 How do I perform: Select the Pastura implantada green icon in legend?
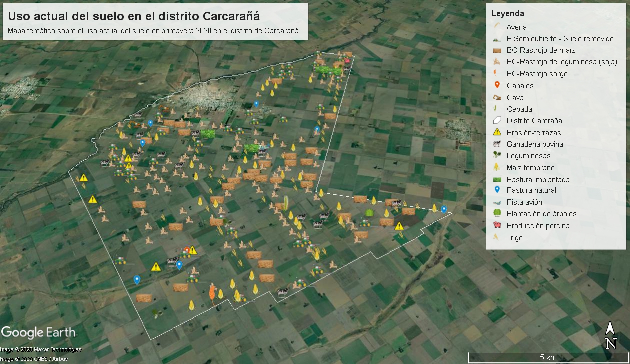click(497, 179)
